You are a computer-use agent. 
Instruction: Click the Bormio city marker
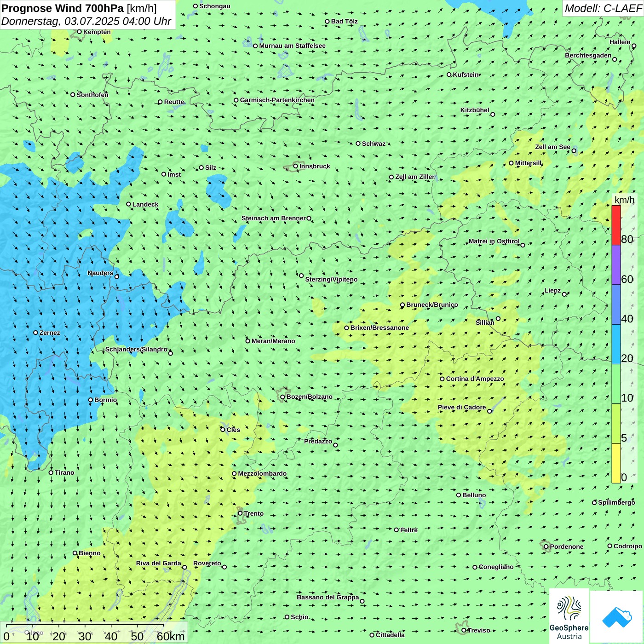91,400
